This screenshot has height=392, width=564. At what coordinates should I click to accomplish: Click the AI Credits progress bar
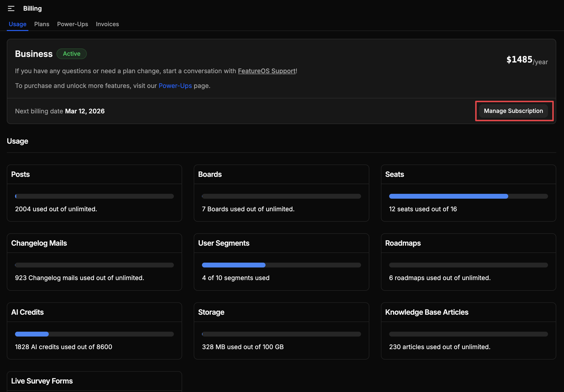(94, 334)
